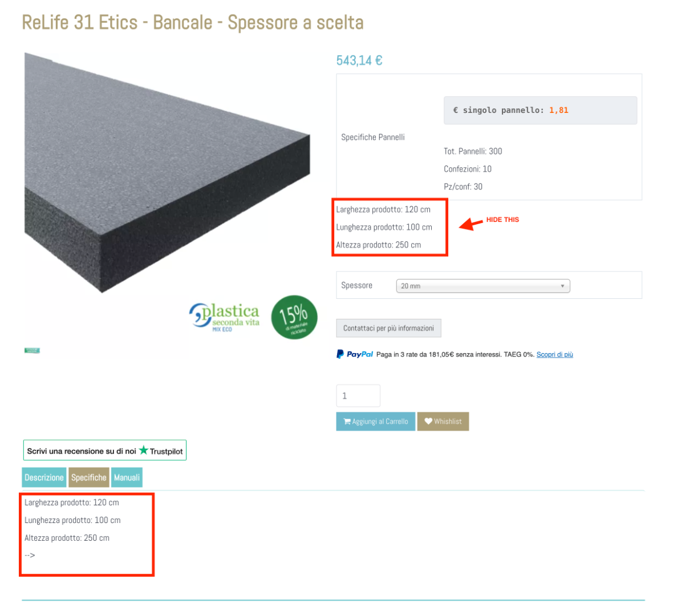Click the quantity input field showing 1
This screenshot has width=681, height=616.
click(358, 396)
